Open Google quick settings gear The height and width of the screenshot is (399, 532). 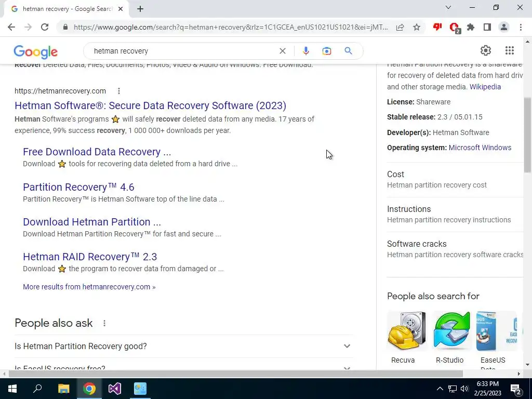(486, 50)
